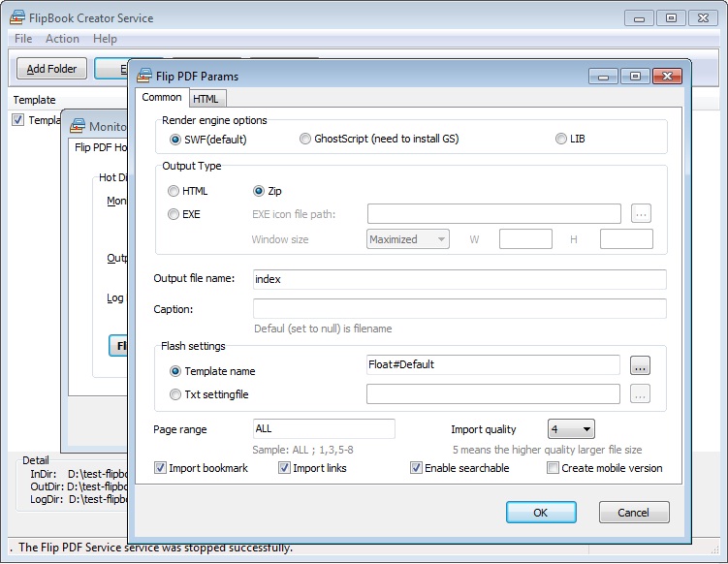This screenshot has height=564, width=728.
Task: Click the FlipBook Creator Service title bar icon
Action: tap(17, 17)
